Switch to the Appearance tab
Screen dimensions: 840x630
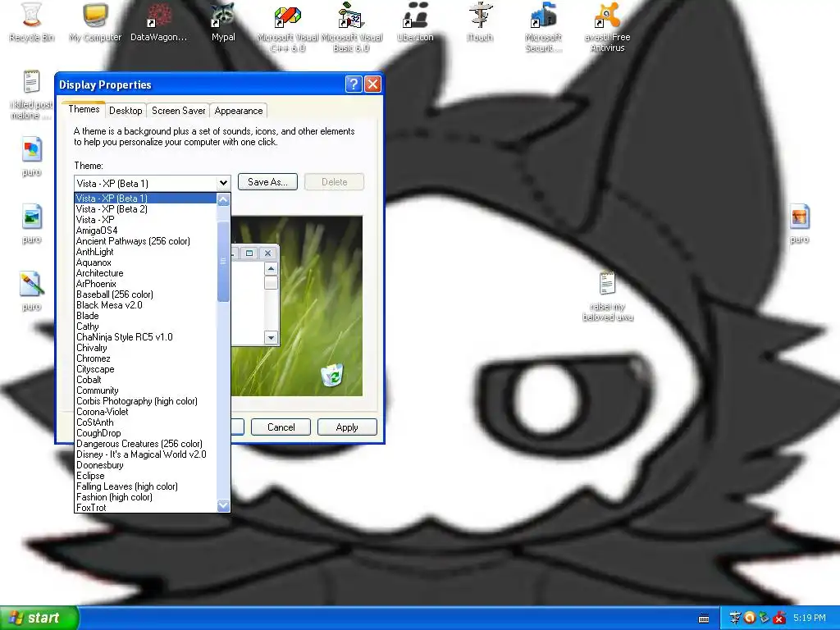(239, 111)
